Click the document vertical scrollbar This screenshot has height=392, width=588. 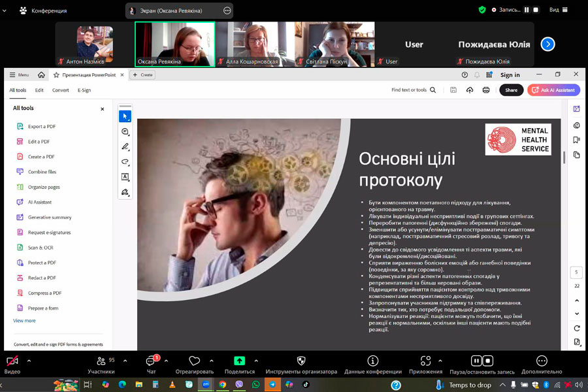coord(564,157)
